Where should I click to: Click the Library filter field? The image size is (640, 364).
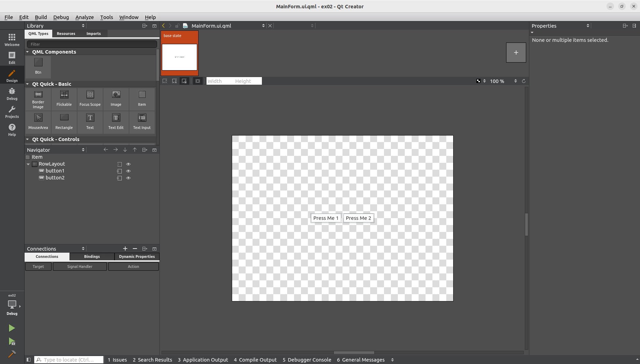92,44
